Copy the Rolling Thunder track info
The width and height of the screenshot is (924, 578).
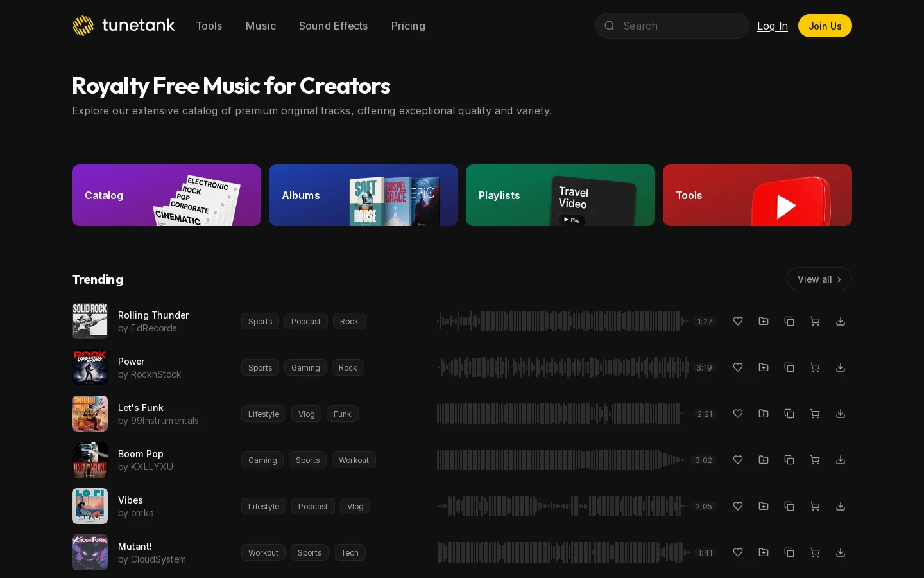click(x=789, y=321)
